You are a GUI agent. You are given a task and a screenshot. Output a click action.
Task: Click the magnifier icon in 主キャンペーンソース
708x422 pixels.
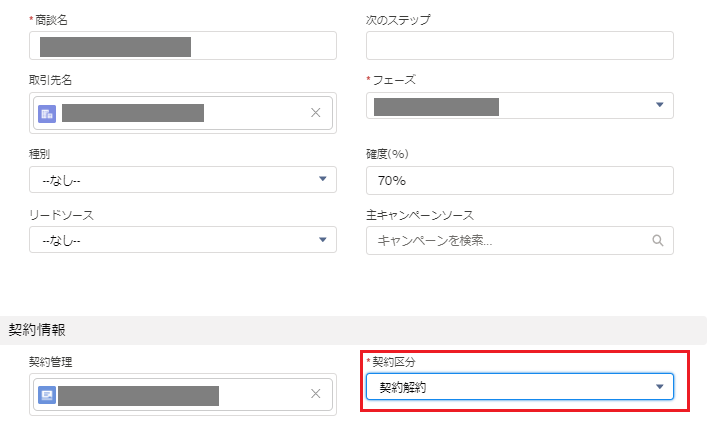(x=657, y=240)
